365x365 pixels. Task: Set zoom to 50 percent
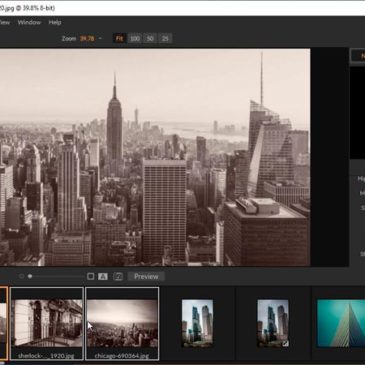point(150,38)
